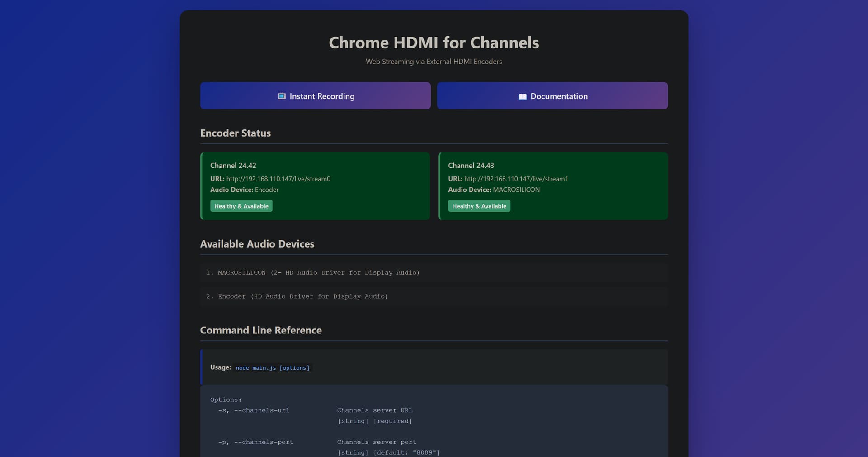Click Audio Device label in Channel 24.43 card
The height and width of the screenshot is (457, 868).
click(x=469, y=190)
